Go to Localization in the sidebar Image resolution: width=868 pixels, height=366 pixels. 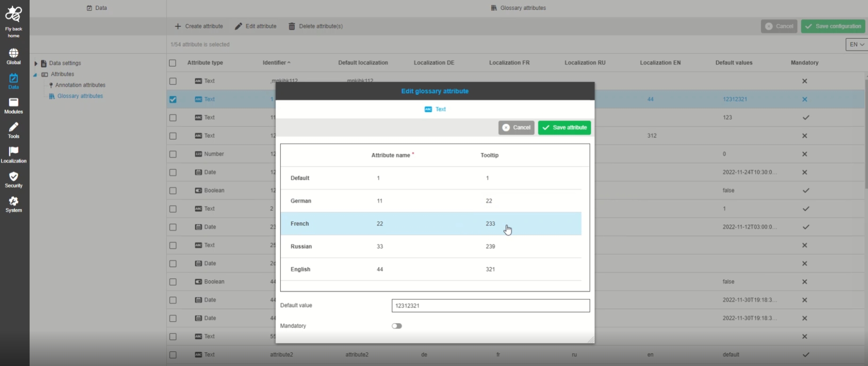tap(14, 155)
